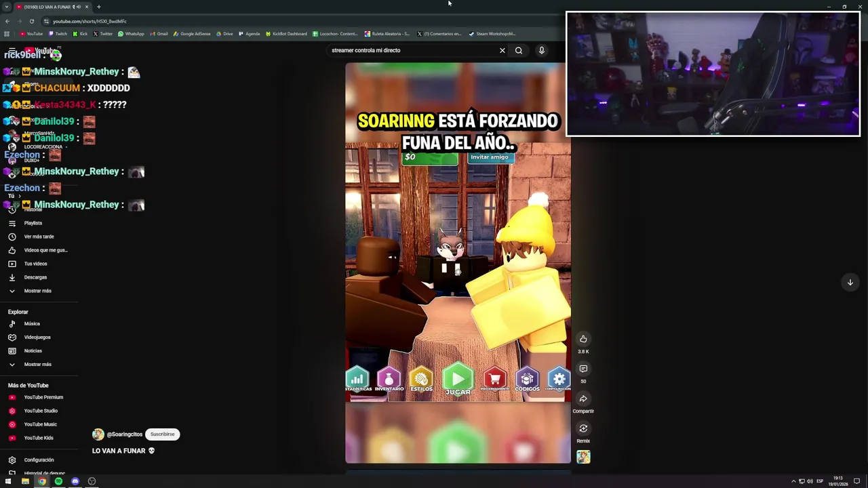Expand Mostrar más under Noticias
868x488 pixels.
click(39, 365)
